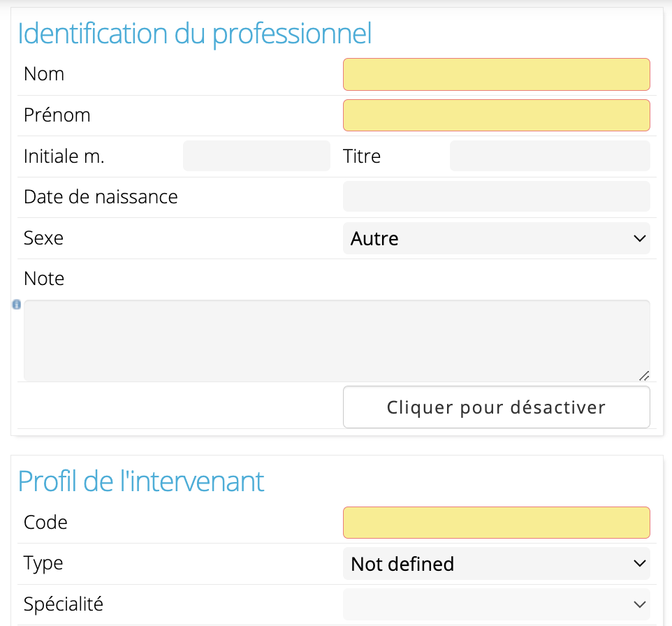Click the Cliquer pour désactiver button
672x626 pixels.
click(x=496, y=407)
